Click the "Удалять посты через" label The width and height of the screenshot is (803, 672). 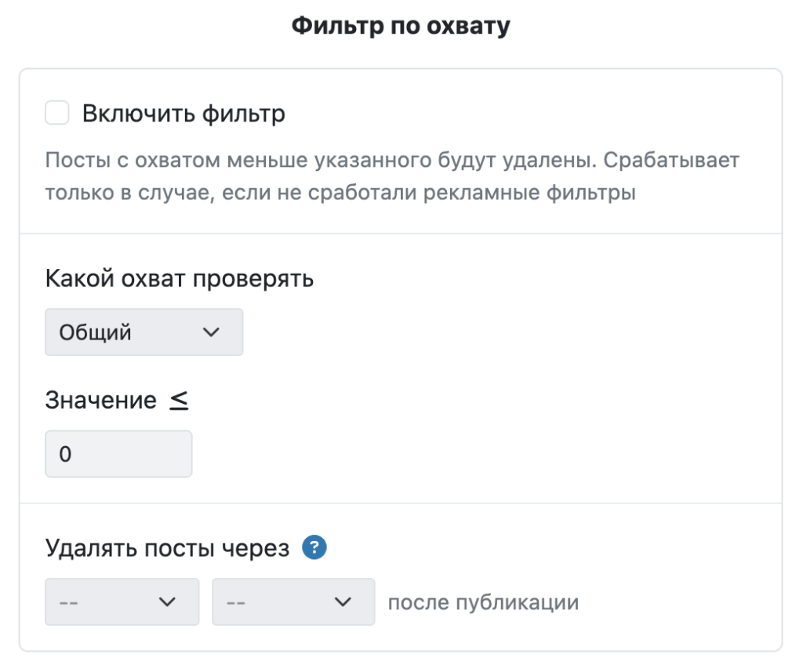click(x=168, y=548)
